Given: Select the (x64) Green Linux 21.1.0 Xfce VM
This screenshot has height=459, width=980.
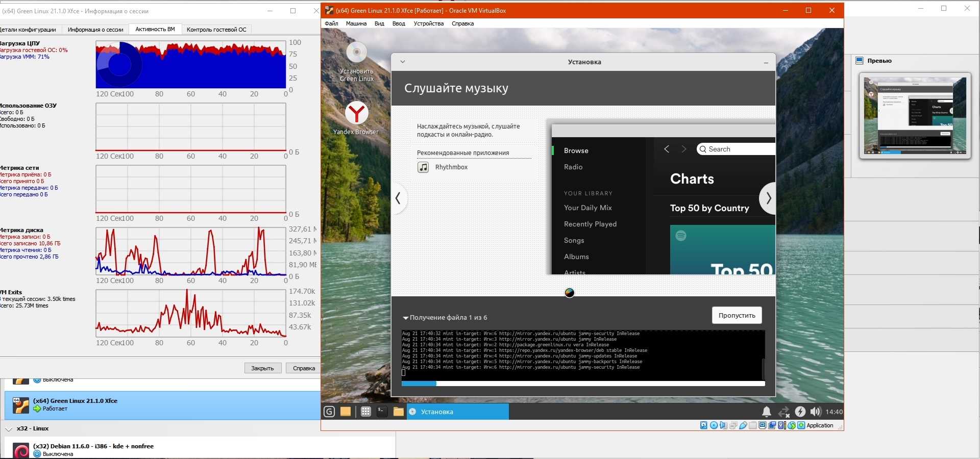Looking at the screenshot, I should click(162, 405).
